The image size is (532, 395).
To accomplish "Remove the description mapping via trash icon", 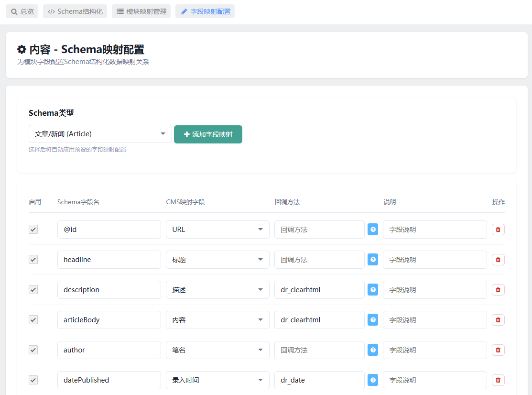I will coord(498,290).
